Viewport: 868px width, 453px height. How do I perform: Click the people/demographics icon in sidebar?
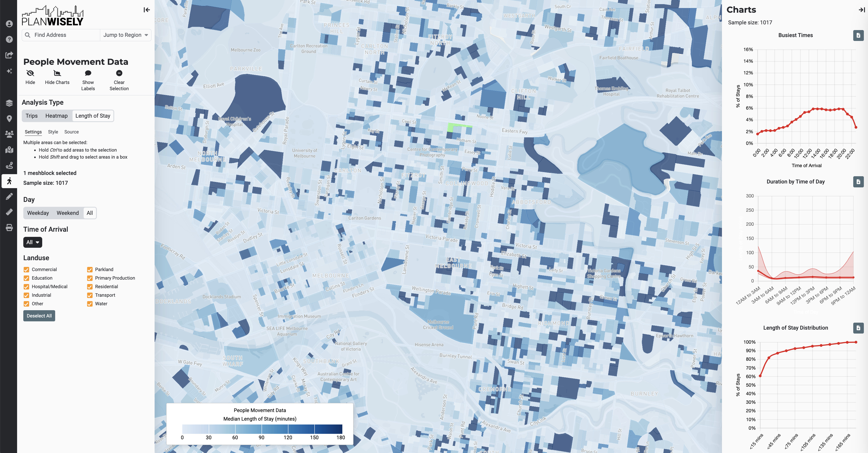(x=9, y=133)
